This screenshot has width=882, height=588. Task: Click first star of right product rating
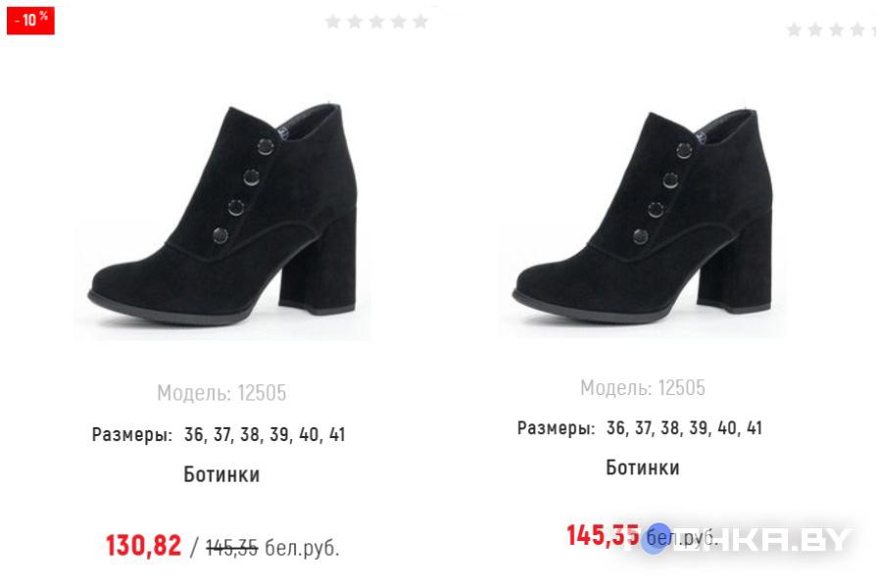click(794, 30)
